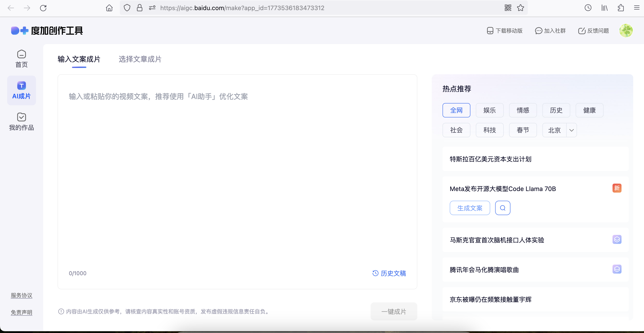Switch to 输入文案成片 tab

79,59
